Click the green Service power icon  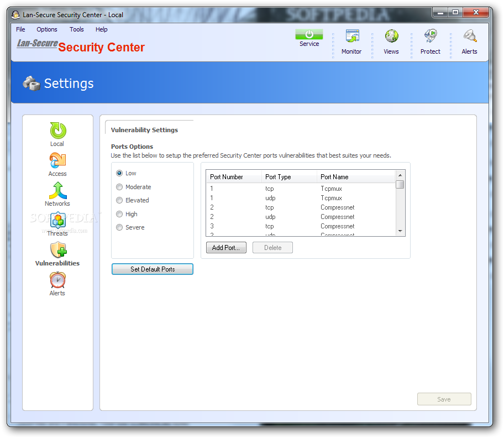(x=309, y=34)
